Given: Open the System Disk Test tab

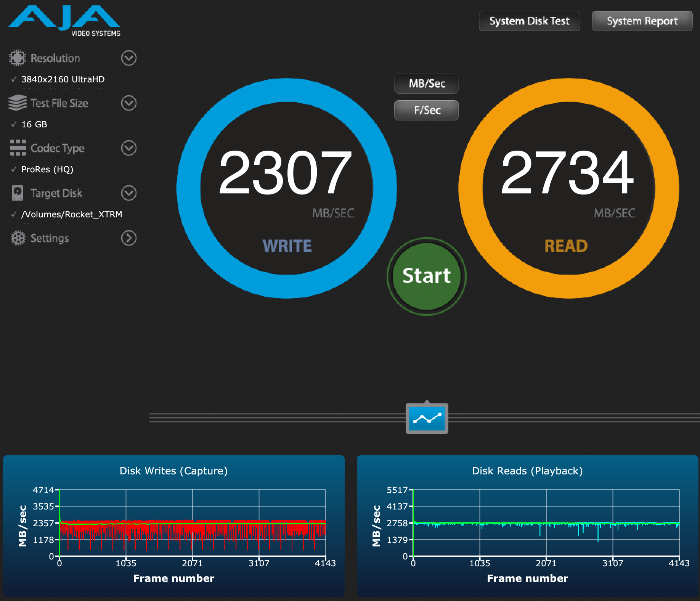Looking at the screenshot, I should 529,21.
